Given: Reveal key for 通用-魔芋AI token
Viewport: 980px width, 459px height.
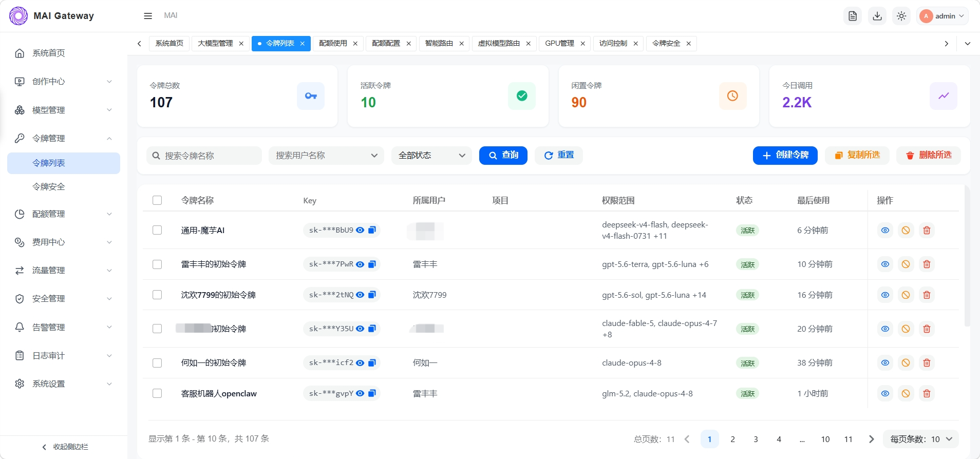Looking at the screenshot, I should [x=360, y=230].
